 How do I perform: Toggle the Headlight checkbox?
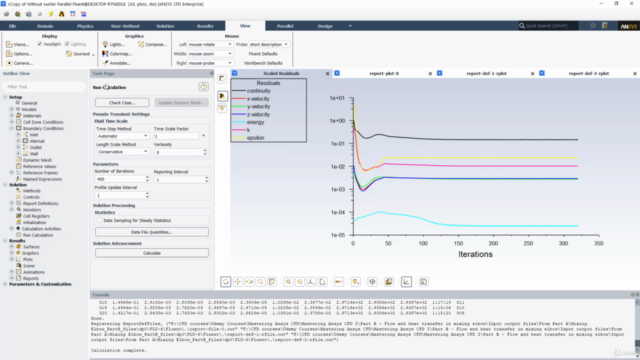tap(40, 44)
